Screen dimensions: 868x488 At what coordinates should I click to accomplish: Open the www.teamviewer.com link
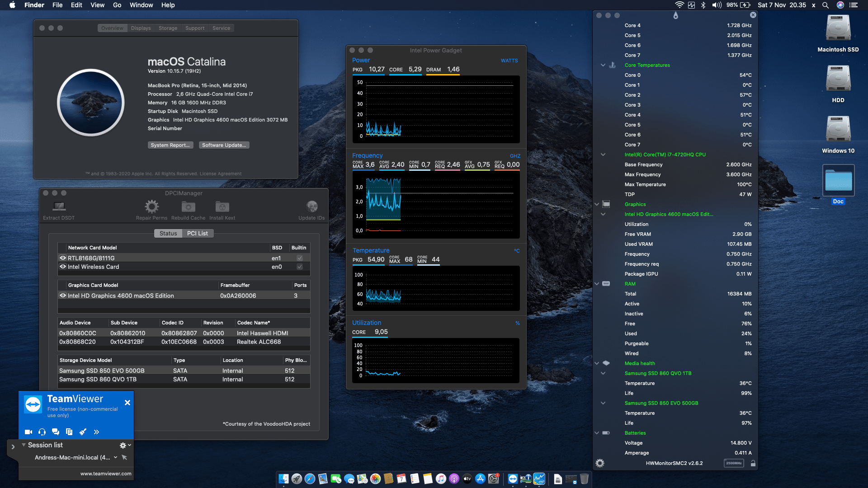(x=106, y=474)
